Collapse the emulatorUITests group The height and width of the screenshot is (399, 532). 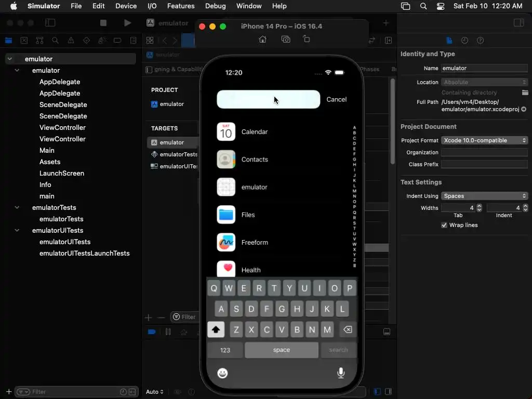[x=17, y=230]
